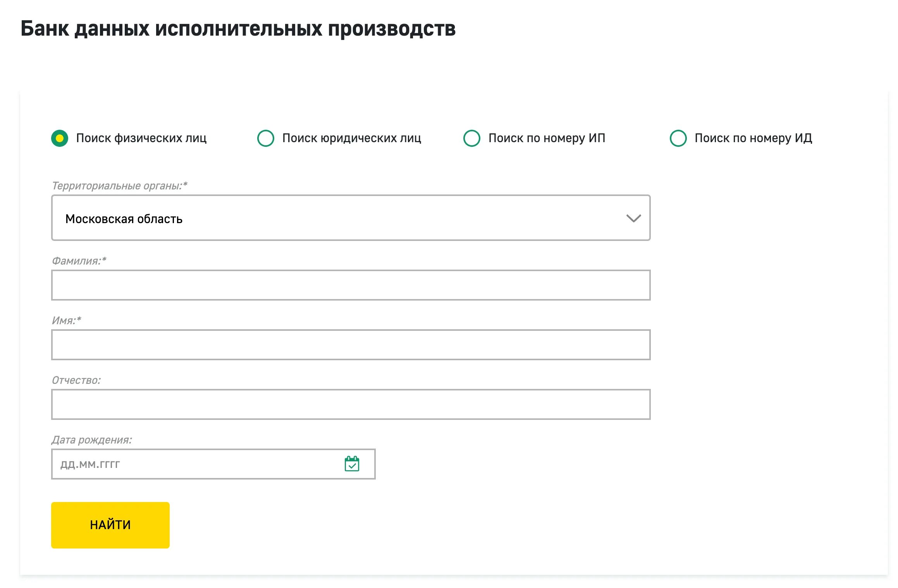898x588 pixels.
Task: Focus the 'Отчество' input field
Action: click(351, 404)
